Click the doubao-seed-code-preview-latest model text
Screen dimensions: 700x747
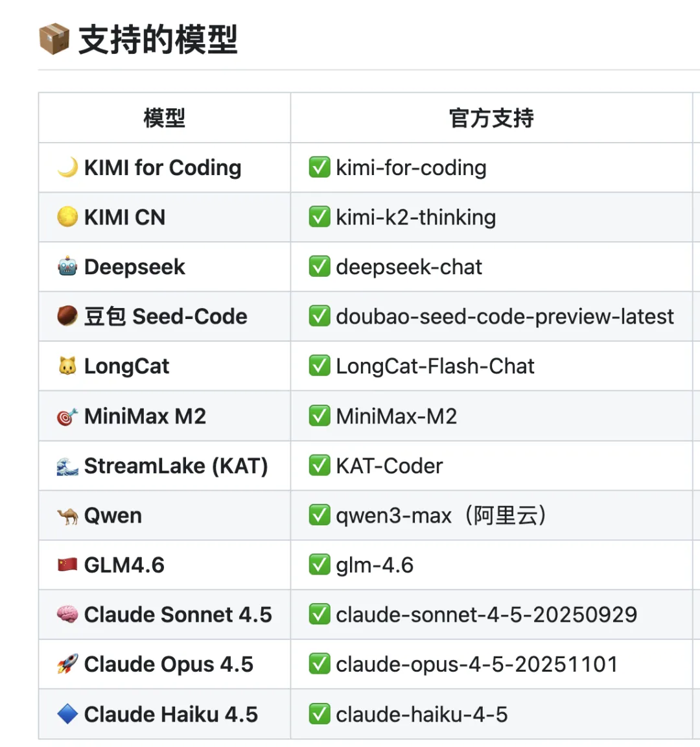click(x=504, y=316)
